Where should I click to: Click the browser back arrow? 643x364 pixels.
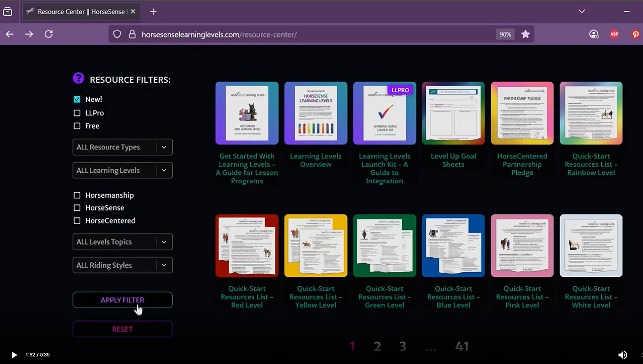(x=10, y=34)
